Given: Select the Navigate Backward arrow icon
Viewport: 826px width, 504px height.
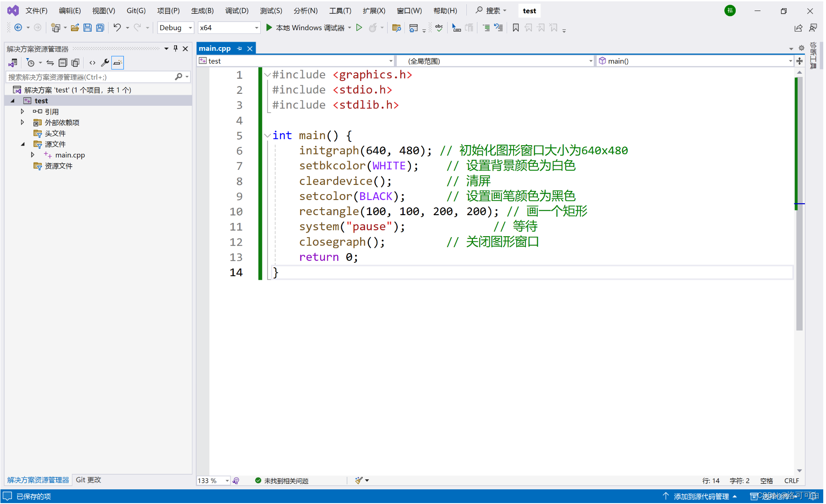Looking at the screenshot, I should point(19,27).
